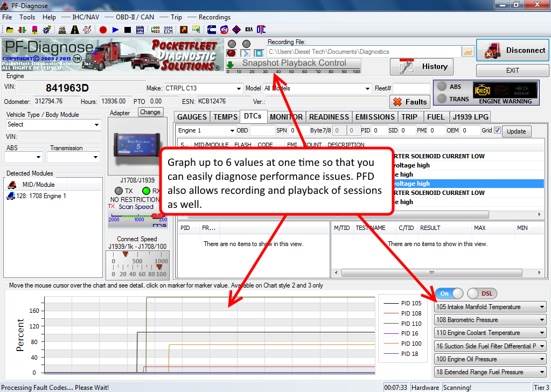551x392 pixels.
Task: Switch to the GAUGES tab
Action: click(192, 117)
